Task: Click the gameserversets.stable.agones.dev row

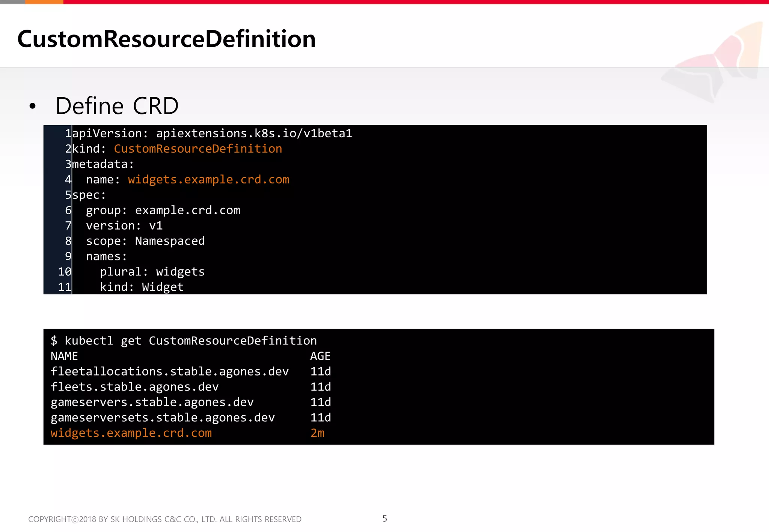Action: coord(163,418)
